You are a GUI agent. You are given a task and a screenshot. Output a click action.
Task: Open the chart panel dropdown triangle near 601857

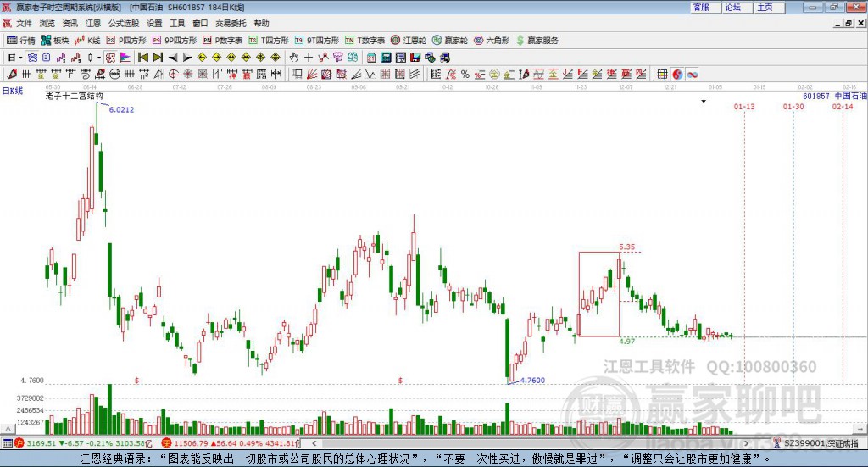coord(704,101)
